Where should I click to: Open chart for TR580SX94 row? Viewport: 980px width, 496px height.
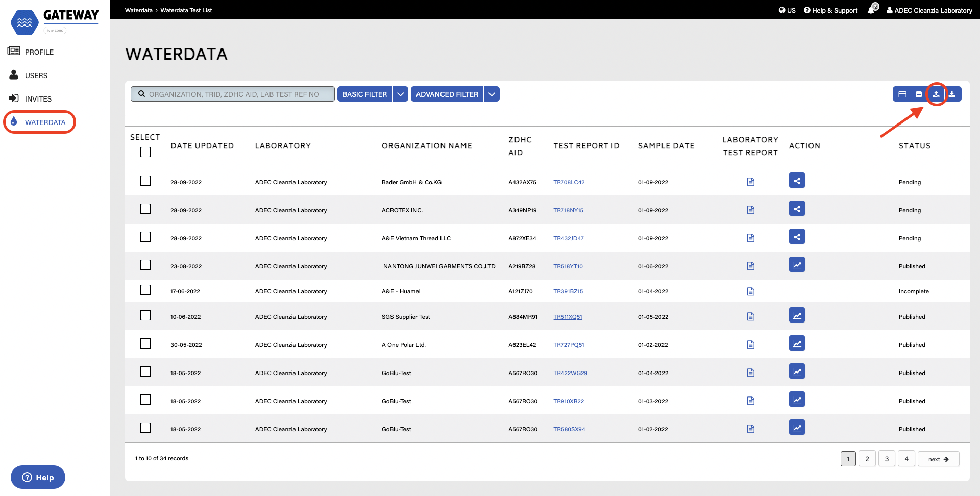[797, 428]
